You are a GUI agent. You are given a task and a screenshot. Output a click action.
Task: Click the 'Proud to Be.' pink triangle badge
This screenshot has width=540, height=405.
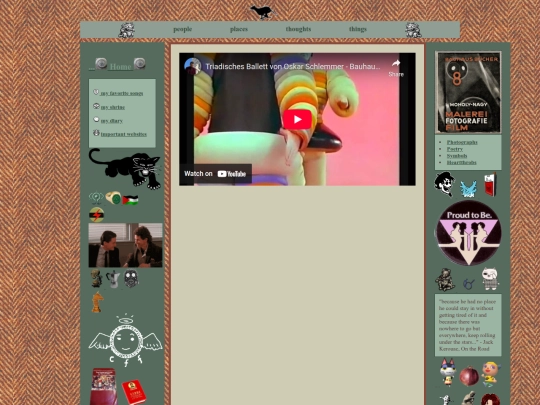469,233
